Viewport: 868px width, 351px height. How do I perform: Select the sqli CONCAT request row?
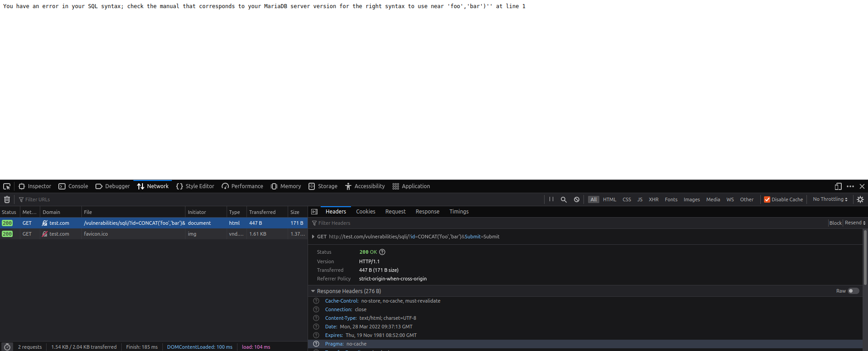point(154,223)
